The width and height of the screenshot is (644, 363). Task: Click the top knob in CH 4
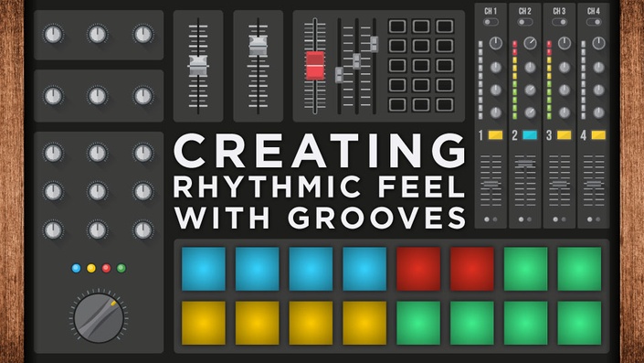tap(599, 43)
